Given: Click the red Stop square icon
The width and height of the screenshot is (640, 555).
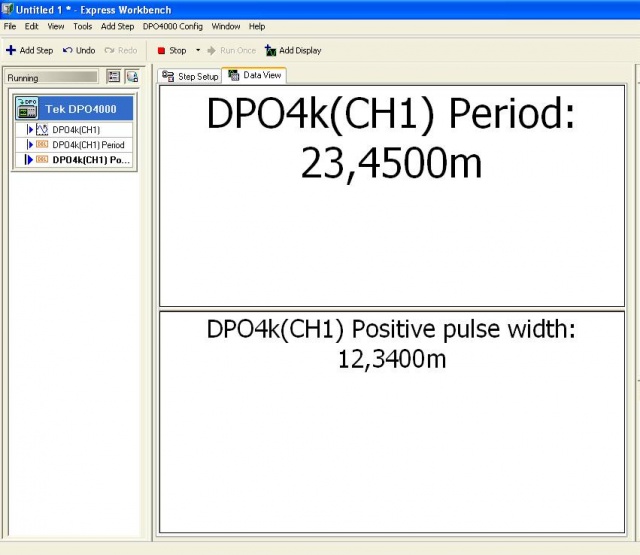Looking at the screenshot, I should coord(161,51).
